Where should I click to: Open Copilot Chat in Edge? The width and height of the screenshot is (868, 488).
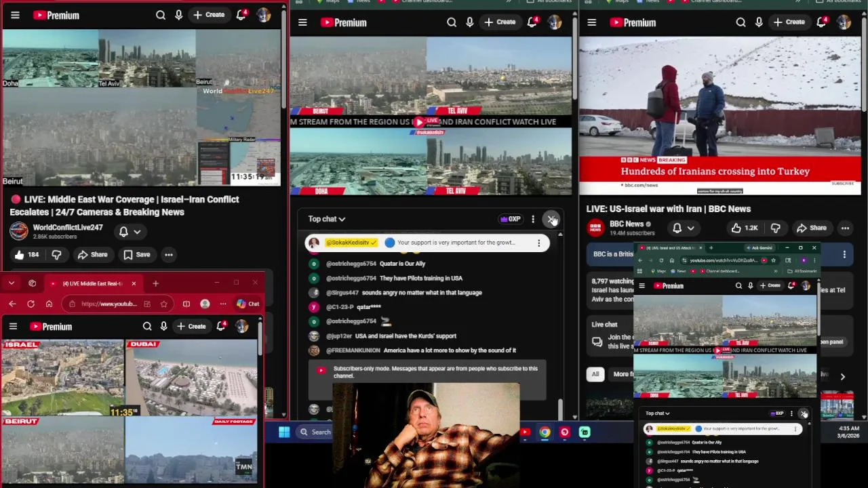[x=248, y=304]
